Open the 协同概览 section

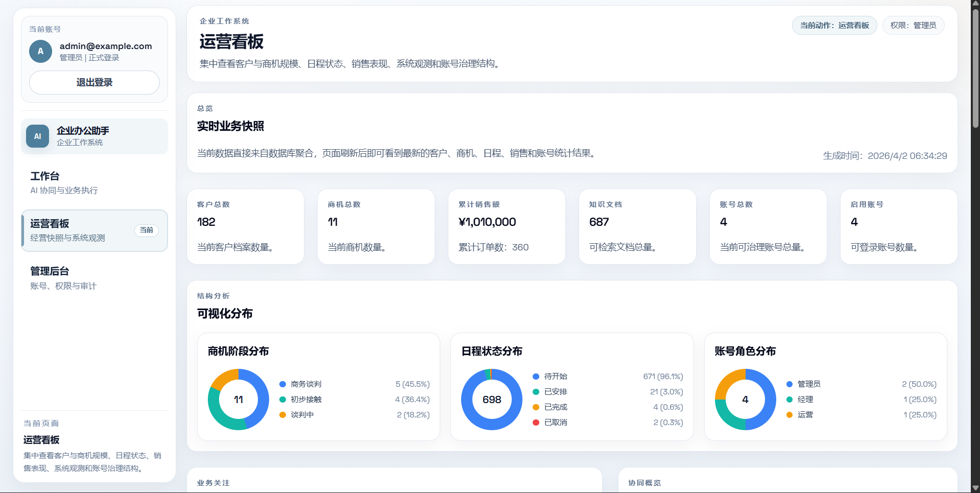644,483
